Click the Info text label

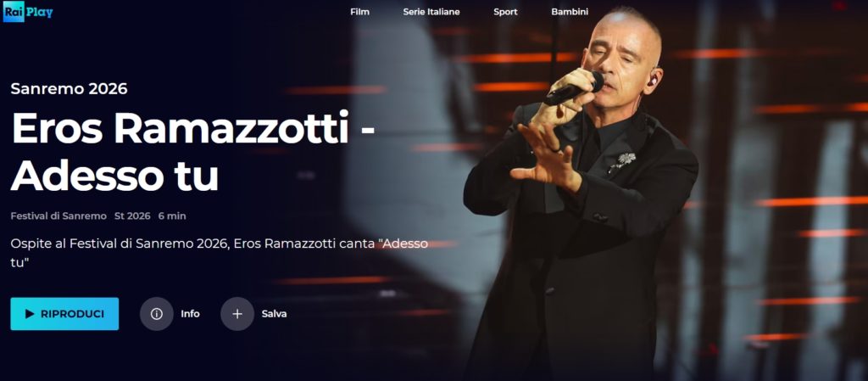pyautogui.click(x=190, y=314)
